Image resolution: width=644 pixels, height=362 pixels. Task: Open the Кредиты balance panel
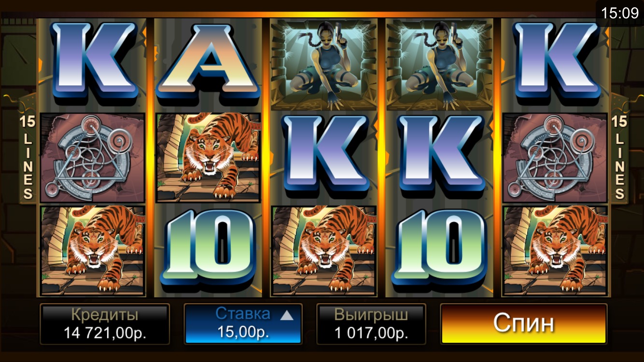click(105, 324)
